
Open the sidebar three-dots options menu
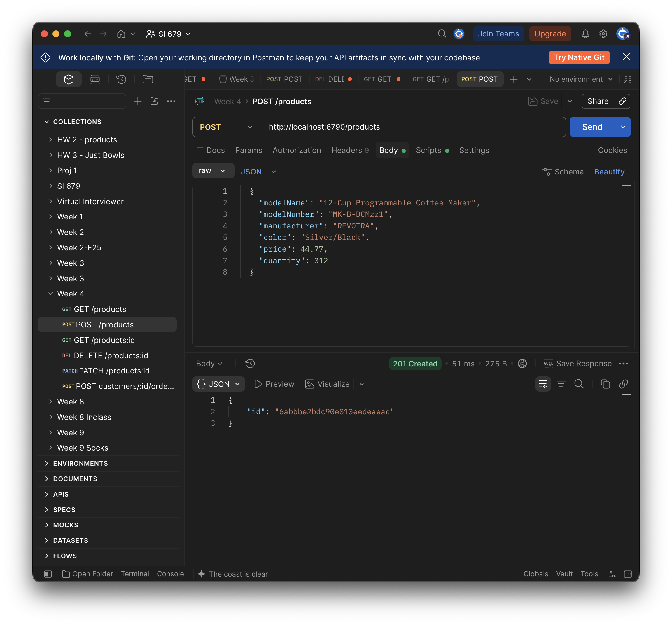click(x=171, y=101)
